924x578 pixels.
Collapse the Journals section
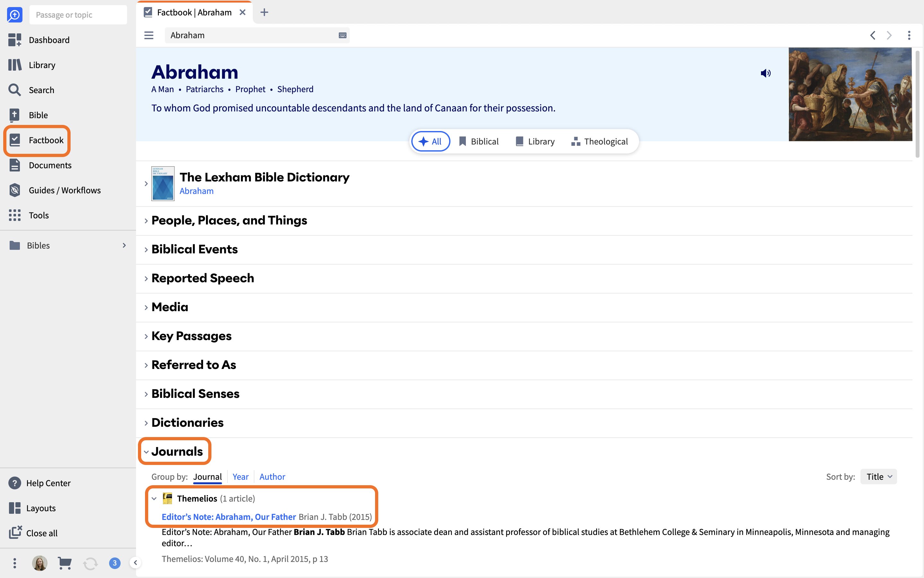[x=146, y=452]
